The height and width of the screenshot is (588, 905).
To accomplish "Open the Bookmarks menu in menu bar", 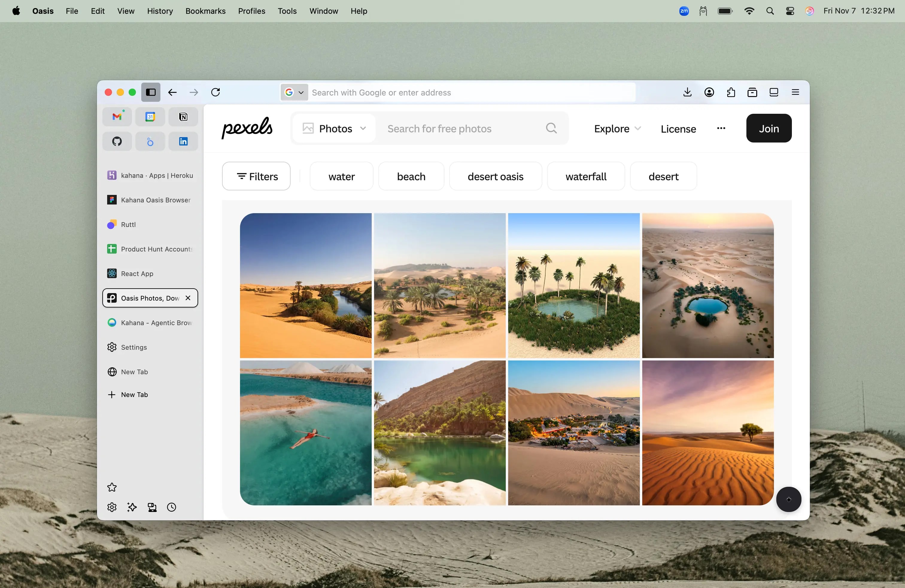I will click(205, 11).
